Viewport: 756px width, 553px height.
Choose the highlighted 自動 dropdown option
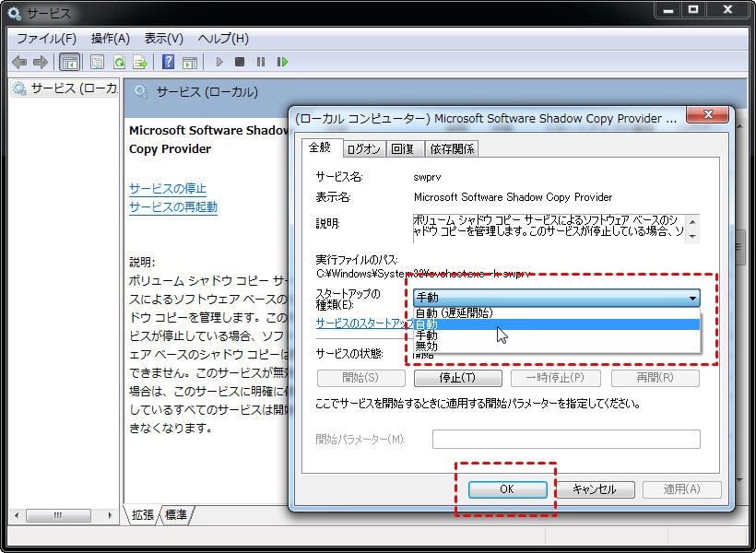pyautogui.click(x=557, y=324)
